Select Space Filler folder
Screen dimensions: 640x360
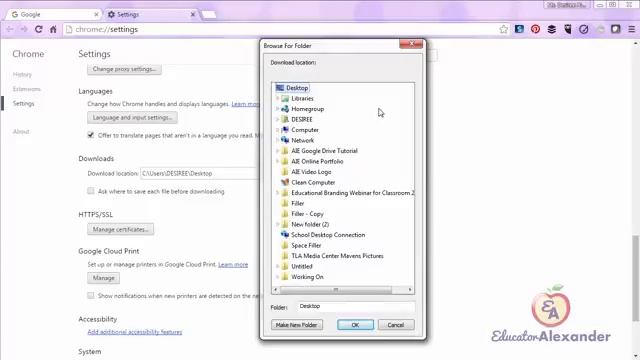306,245
